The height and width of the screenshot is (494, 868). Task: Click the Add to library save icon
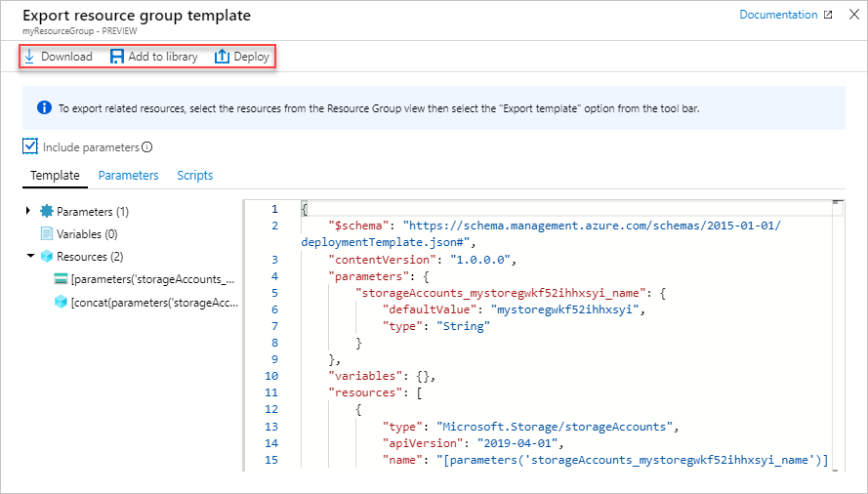117,57
